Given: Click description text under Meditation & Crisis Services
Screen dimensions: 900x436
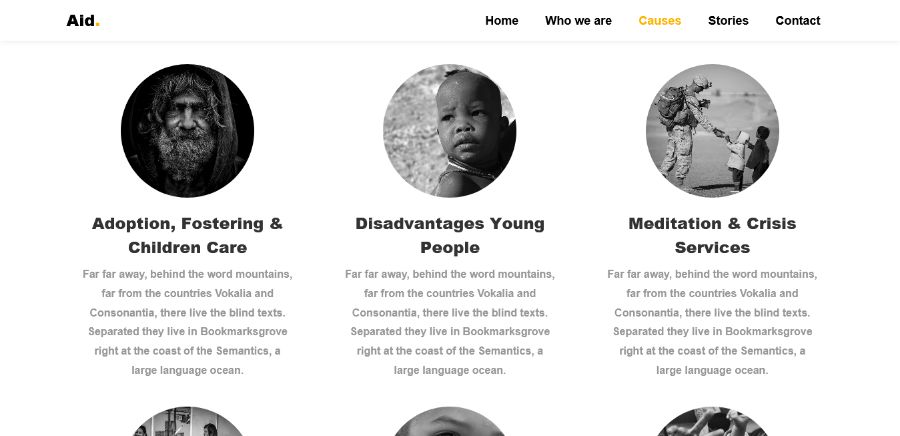Looking at the screenshot, I should coord(712,322).
